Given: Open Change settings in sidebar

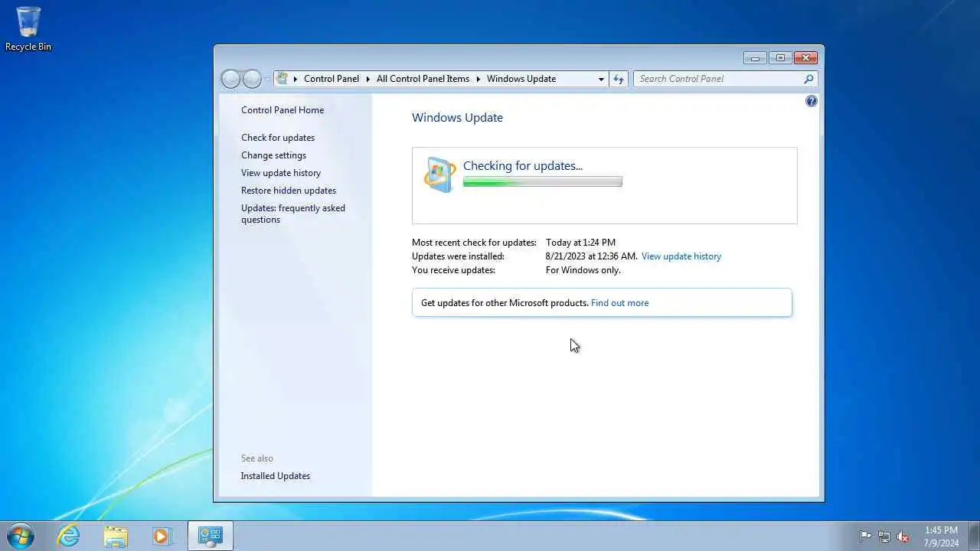Looking at the screenshot, I should click(273, 155).
